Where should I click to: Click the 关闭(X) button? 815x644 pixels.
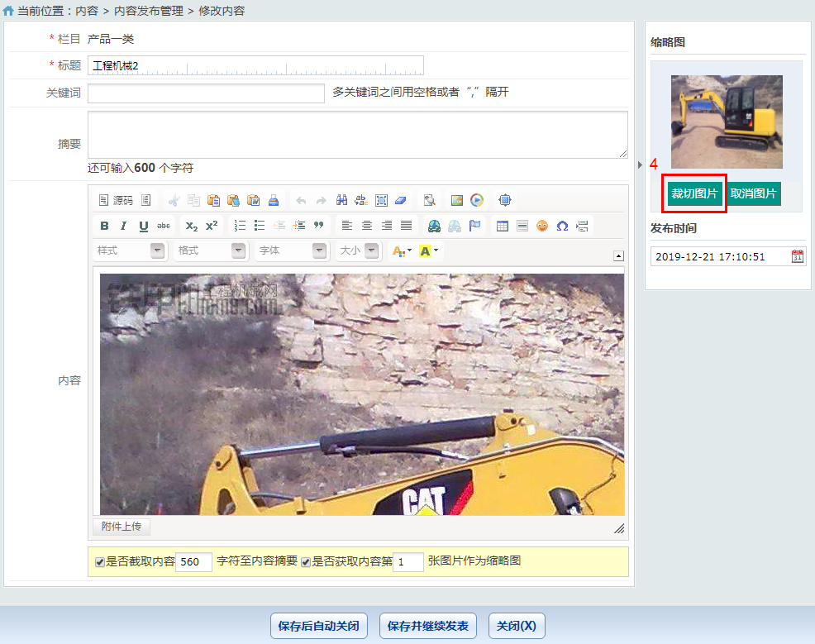coord(517,626)
